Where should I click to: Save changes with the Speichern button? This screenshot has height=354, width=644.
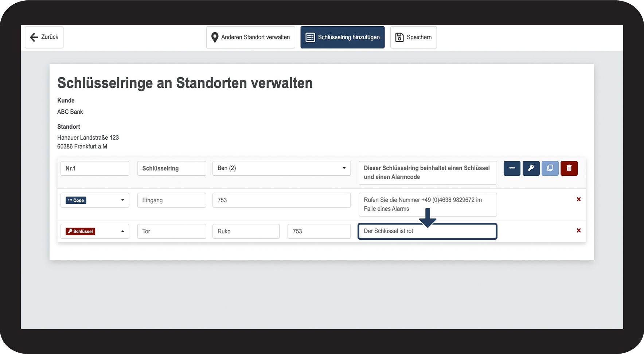click(x=413, y=37)
